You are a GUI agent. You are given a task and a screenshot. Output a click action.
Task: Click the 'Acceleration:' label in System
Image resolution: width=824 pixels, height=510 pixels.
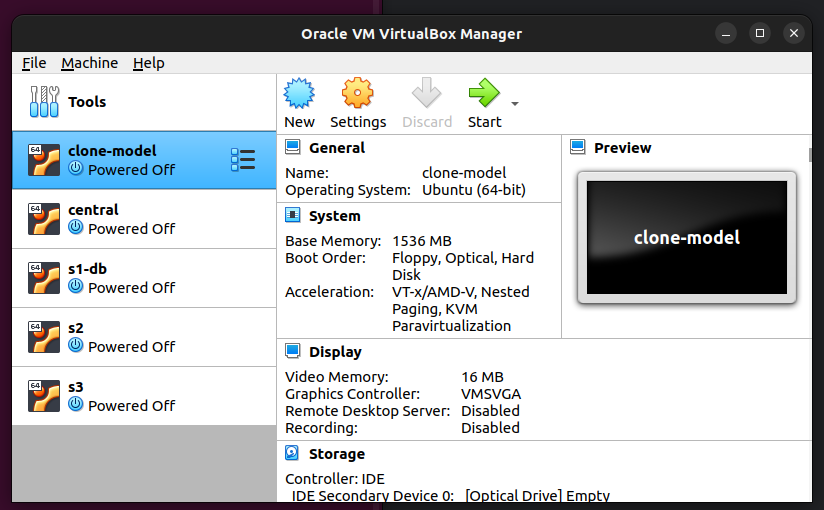click(x=329, y=292)
